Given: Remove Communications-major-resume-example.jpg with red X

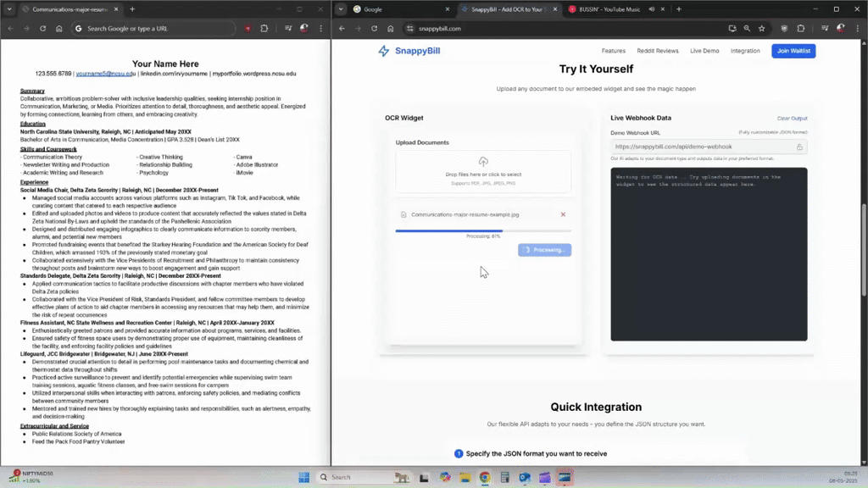Looking at the screenshot, I should (x=563, y=214).
